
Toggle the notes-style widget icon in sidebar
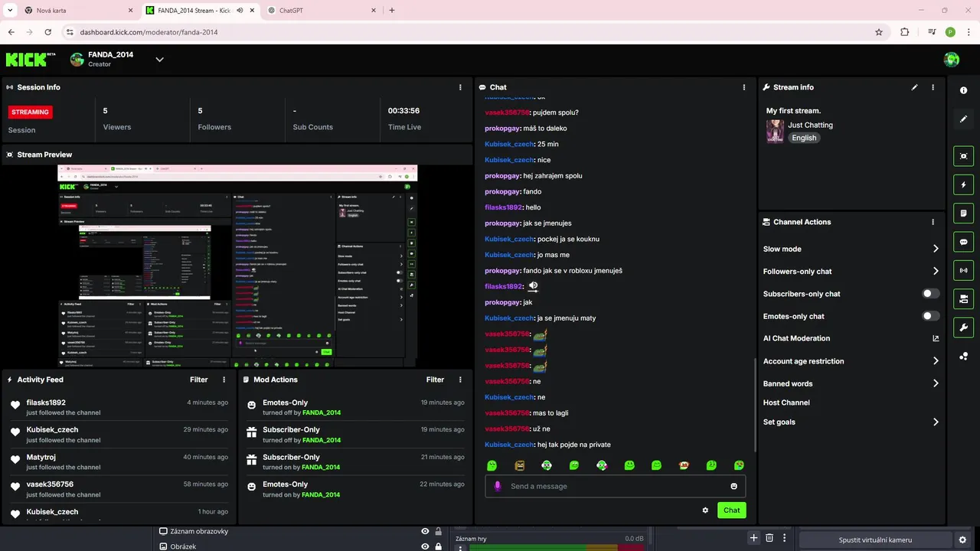(x=963, y=213)
